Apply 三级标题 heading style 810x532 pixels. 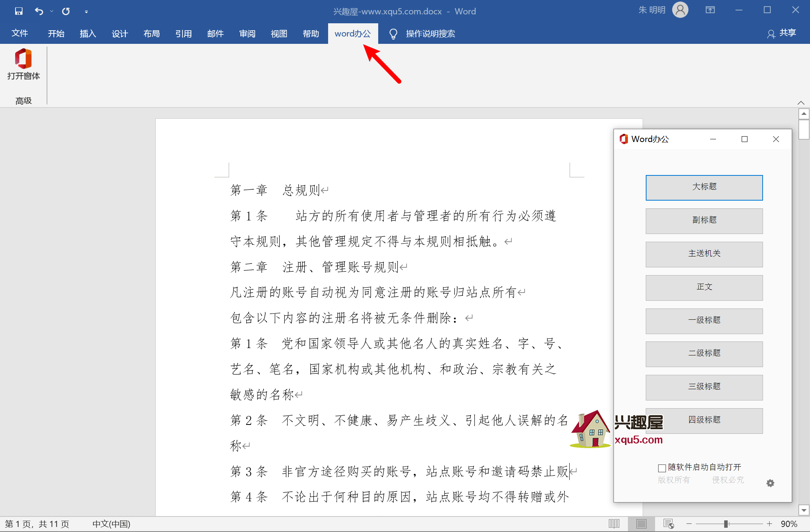[704, 388]
